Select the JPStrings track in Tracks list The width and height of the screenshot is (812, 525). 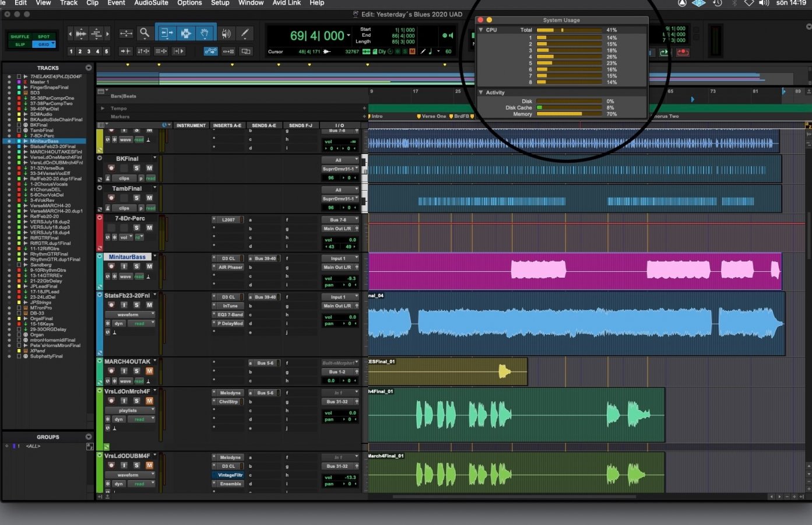click(x=41, y=302)
